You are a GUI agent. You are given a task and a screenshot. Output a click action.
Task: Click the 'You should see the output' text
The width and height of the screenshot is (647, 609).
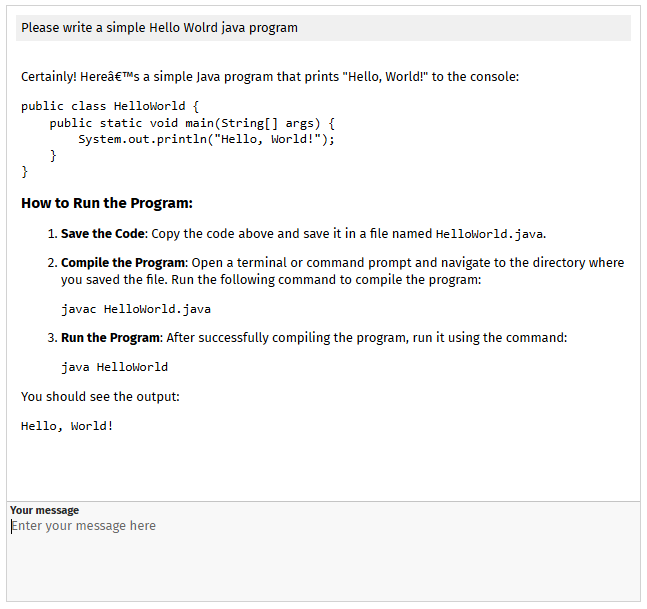100,396
